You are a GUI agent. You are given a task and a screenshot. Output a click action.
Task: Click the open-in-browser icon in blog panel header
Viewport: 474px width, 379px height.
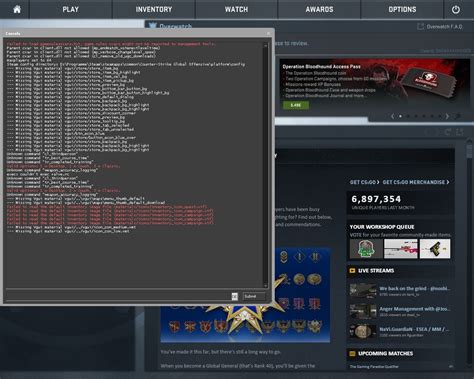pos(460,132)
